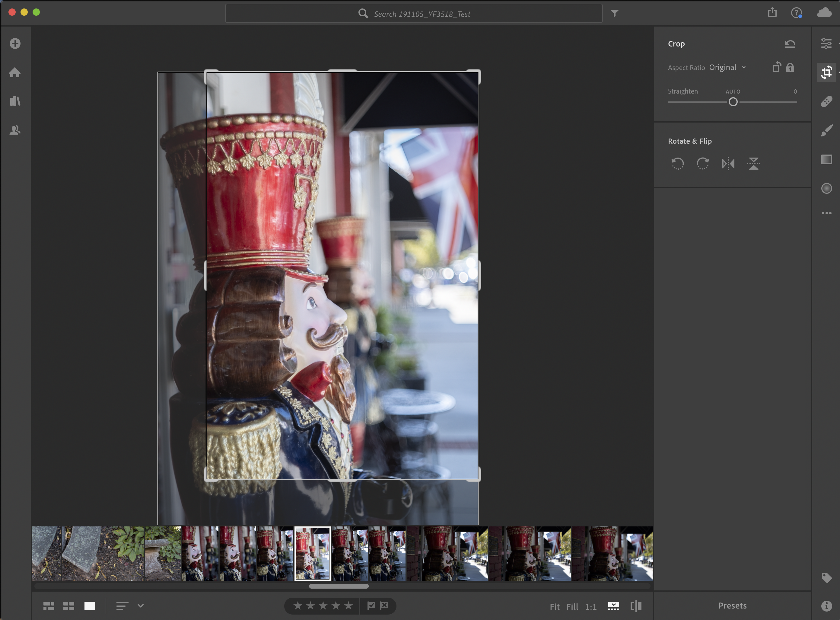Select the nutcracker thumbnail in filmstrip
840x620 pixels.
click(x=312, y=553)
